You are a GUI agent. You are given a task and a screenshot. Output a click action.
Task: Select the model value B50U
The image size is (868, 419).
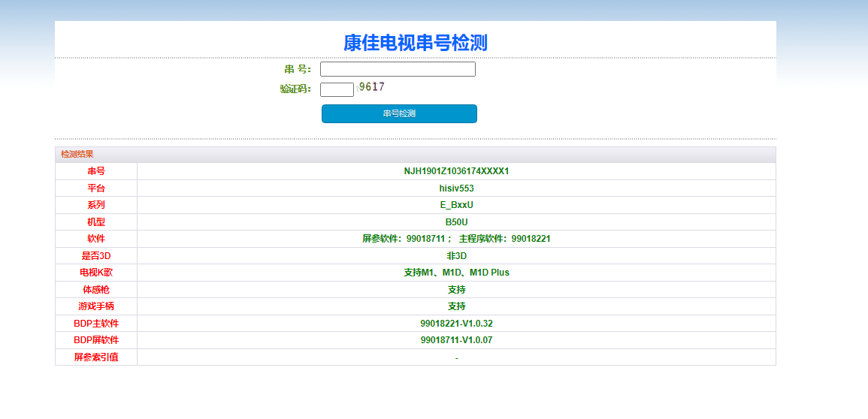click(456, 222)
